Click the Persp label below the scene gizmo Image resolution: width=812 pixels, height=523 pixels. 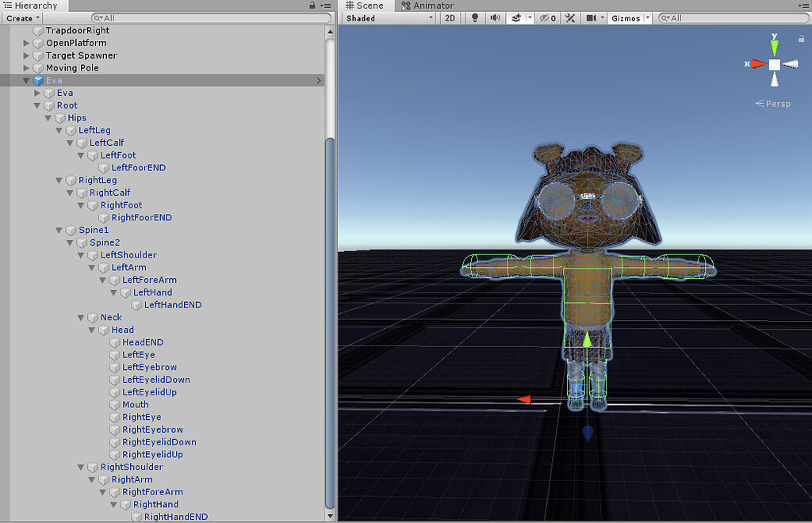[x=773, y=103]
